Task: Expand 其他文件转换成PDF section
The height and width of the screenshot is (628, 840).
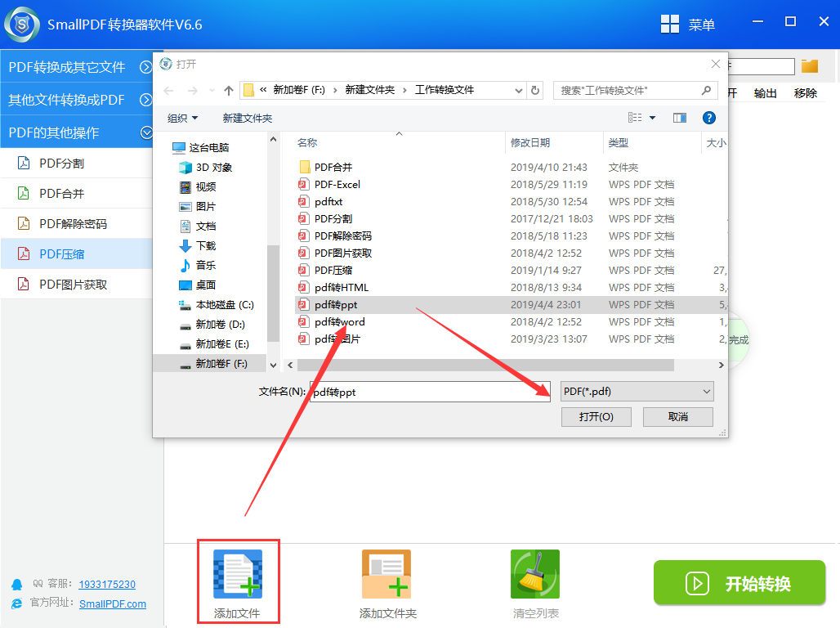Action: [77, 100]
